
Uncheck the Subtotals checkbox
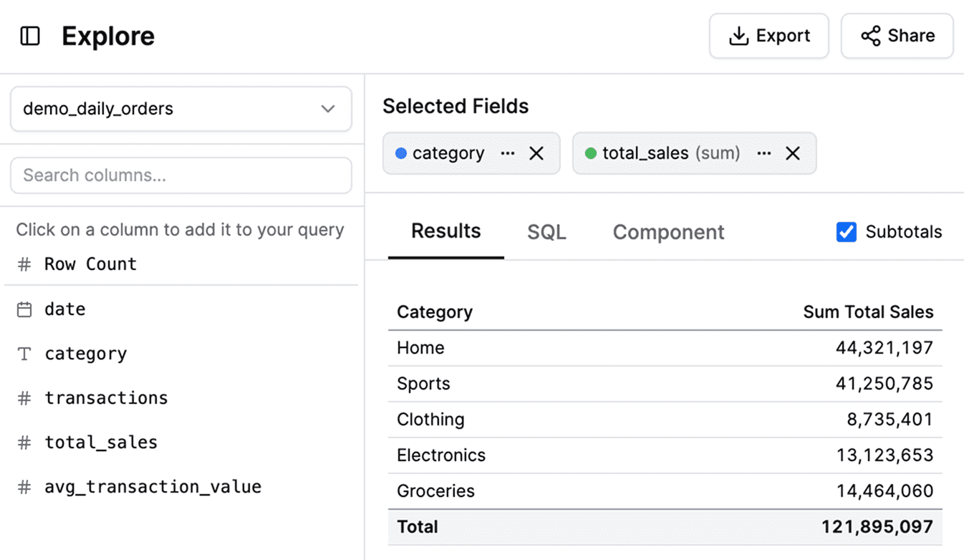click(846, 232)
